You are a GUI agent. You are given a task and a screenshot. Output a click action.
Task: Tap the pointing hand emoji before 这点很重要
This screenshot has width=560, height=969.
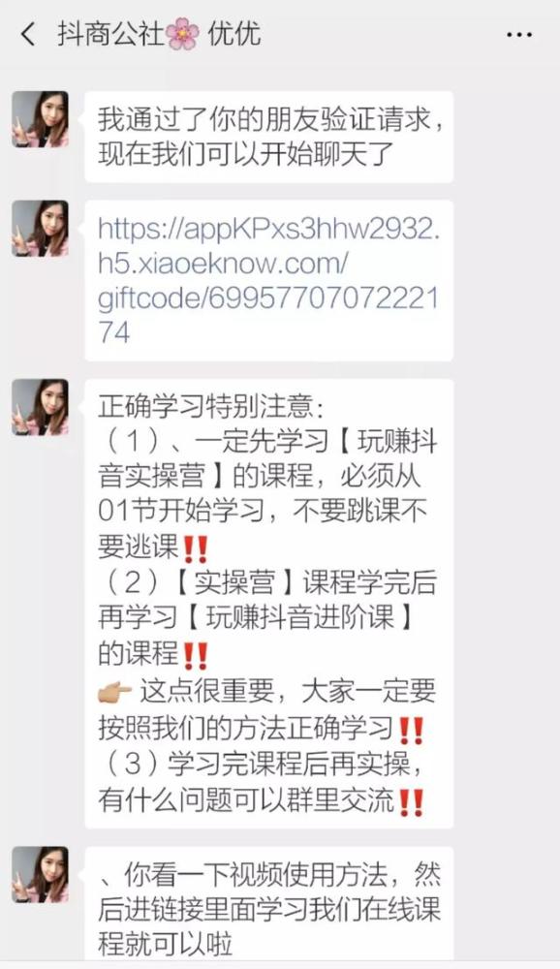pos(115,692)
